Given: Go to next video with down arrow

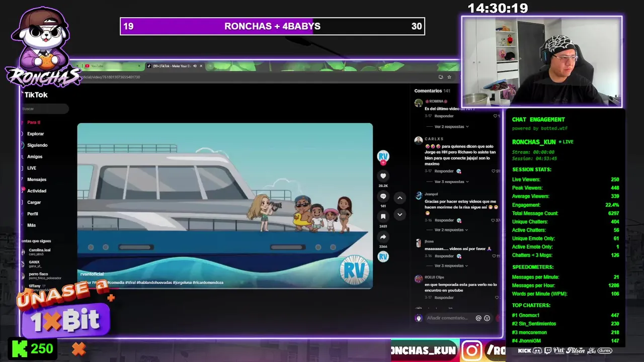Looking at the screenshot, I should tap(399, 215).
